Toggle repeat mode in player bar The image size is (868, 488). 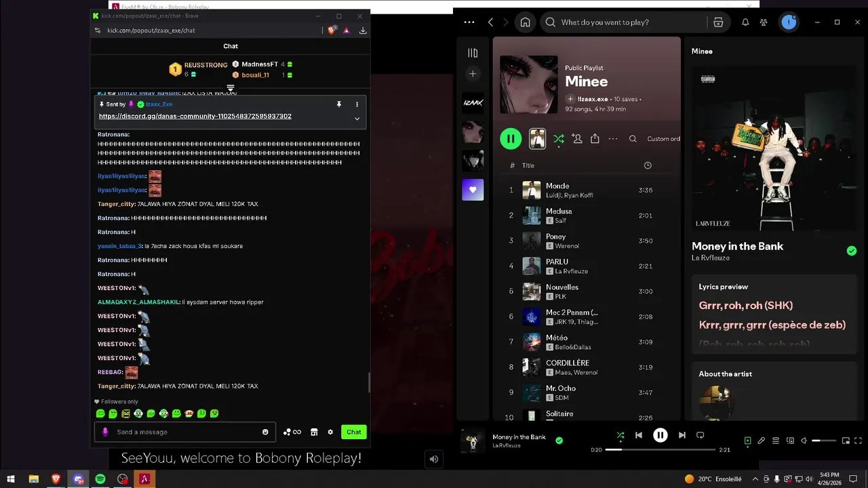point(701,435)
